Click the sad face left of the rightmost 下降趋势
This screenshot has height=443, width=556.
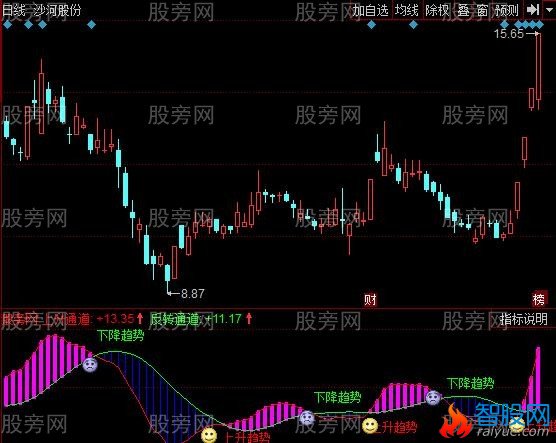click(433, 398)
